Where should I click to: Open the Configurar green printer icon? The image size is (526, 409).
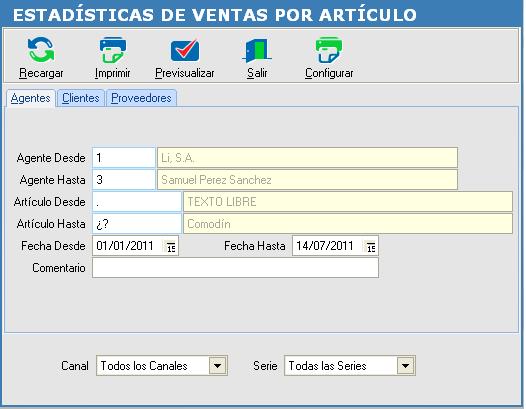coord(329,50)
